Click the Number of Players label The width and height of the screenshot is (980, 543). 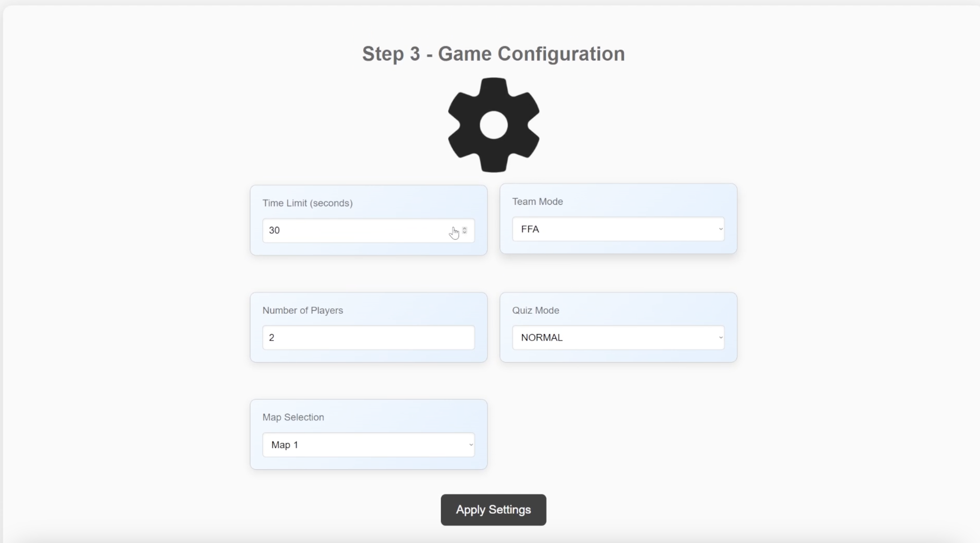pos(302,310)
